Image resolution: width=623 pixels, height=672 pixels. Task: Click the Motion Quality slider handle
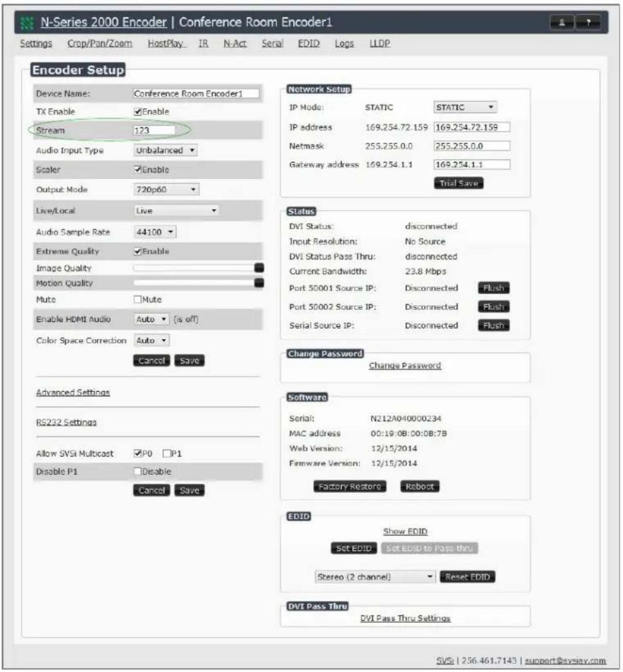pos(259,283)
